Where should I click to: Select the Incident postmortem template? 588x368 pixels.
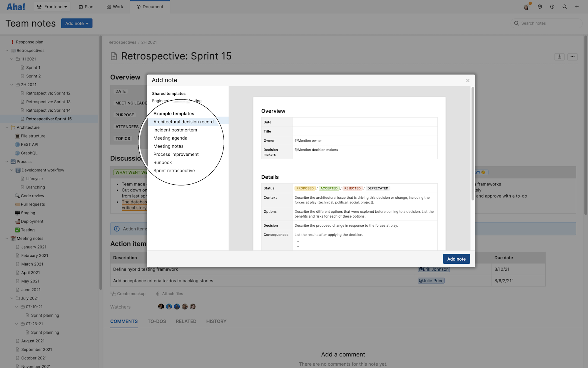[175, 130]
